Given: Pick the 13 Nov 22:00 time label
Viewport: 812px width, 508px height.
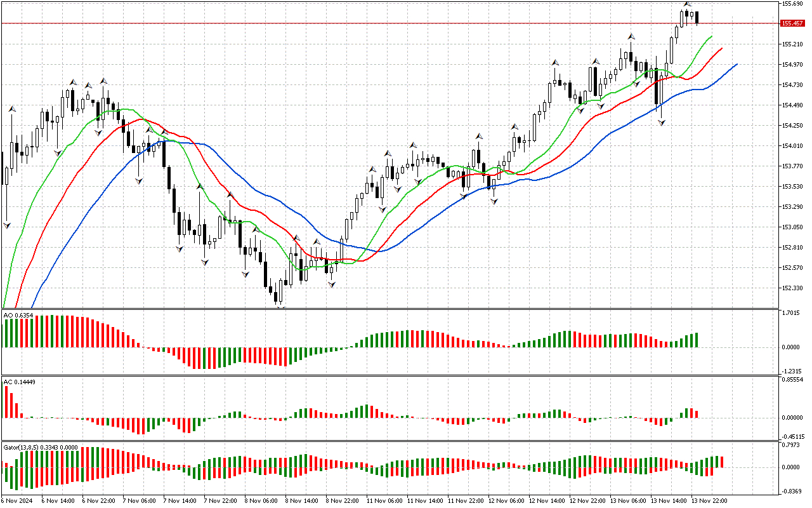Looking at the screenshot, I should click(709, 501).
